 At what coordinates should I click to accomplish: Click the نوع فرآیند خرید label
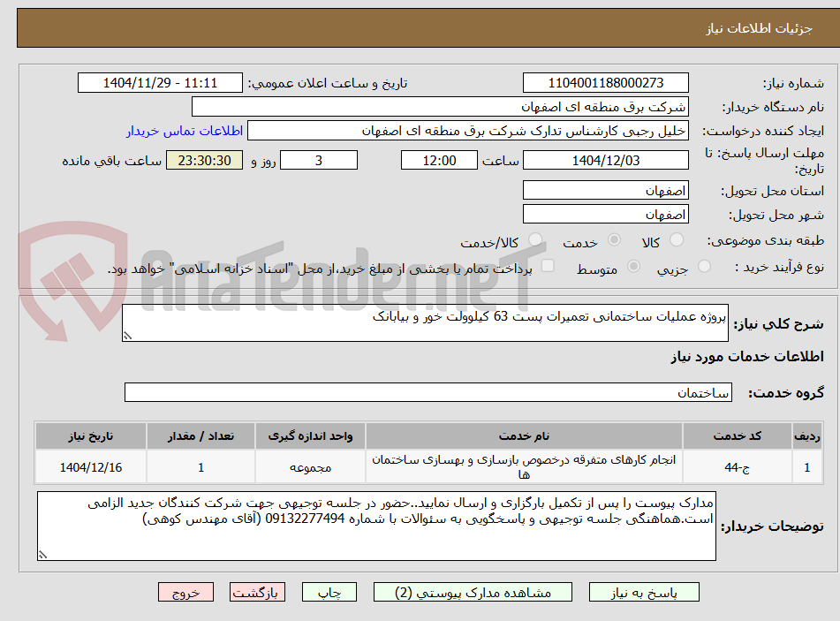tap(779, 267)
